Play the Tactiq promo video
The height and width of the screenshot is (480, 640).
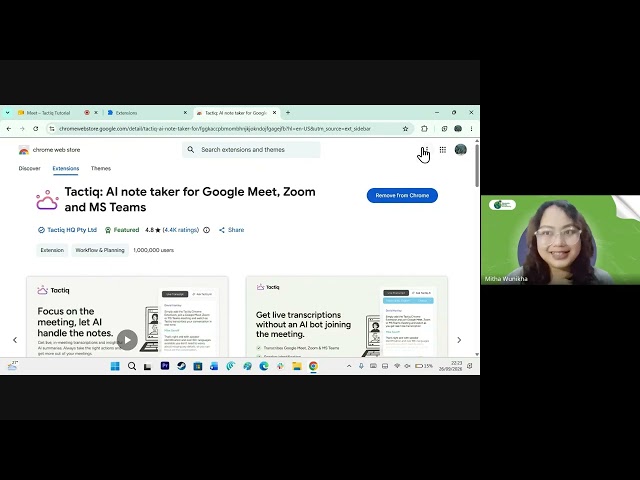[127, 340]
